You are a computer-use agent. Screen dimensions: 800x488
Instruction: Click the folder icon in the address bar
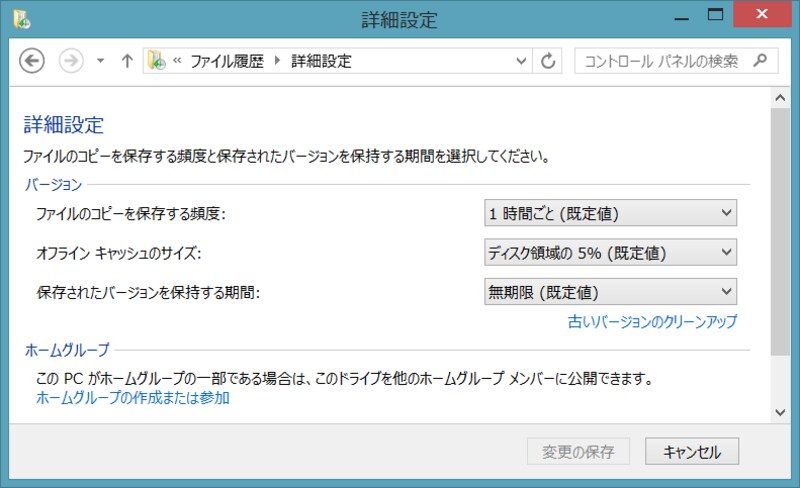(x=157, y=61)
